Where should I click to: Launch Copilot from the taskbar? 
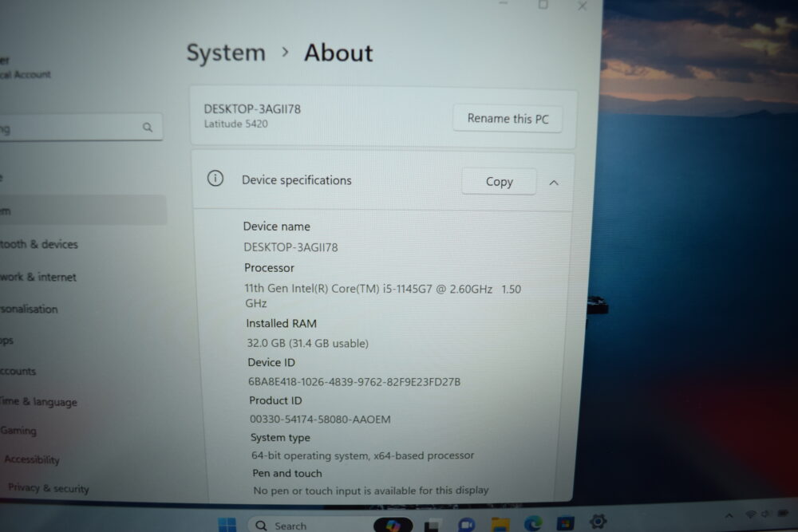click(x=393, y=525)
